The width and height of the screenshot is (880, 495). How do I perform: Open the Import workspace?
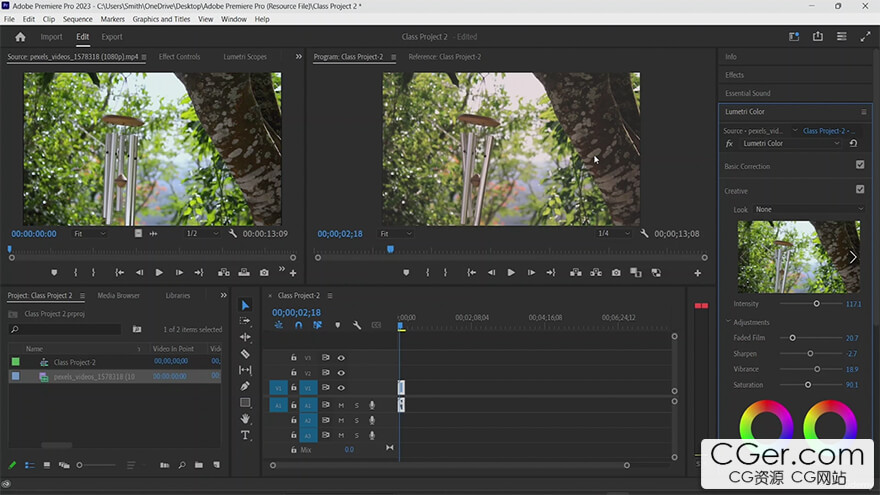coord(51,36)
